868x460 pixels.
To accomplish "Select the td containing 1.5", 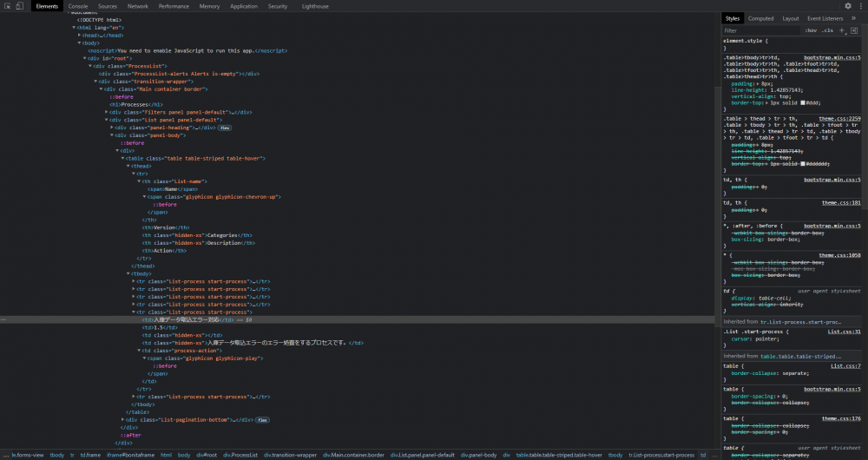I will pos(160,328).
